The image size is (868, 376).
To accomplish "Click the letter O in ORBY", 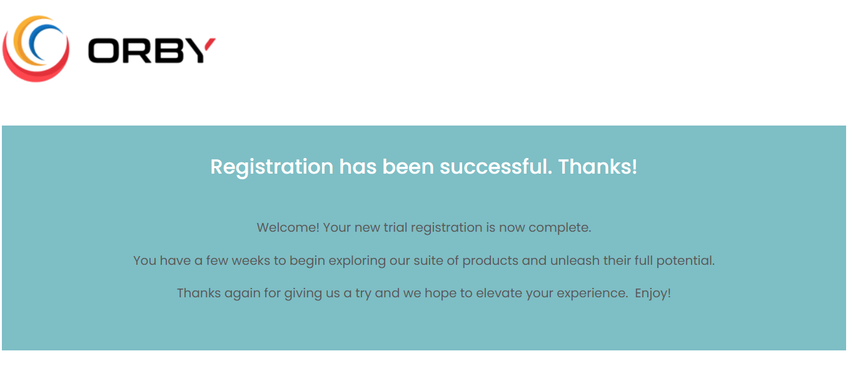I will [103, 51].
